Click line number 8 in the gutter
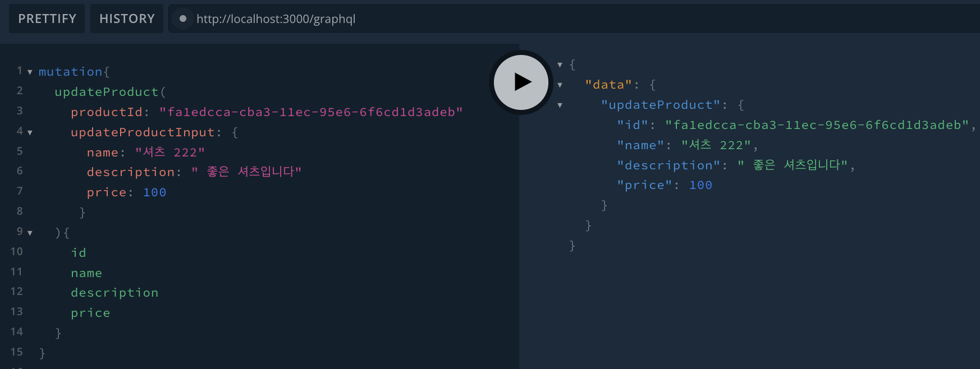The image size is (980, 369). pyautogui.click(x=20, y=211)
